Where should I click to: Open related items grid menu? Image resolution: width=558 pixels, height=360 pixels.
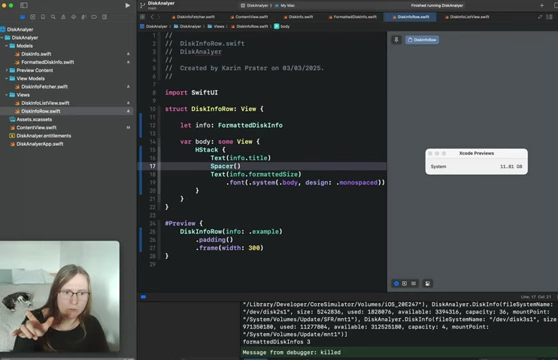coord(142,17)
